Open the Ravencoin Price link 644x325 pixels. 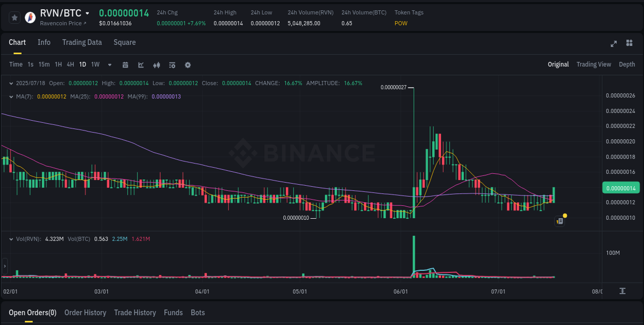(x=63, y=23)
